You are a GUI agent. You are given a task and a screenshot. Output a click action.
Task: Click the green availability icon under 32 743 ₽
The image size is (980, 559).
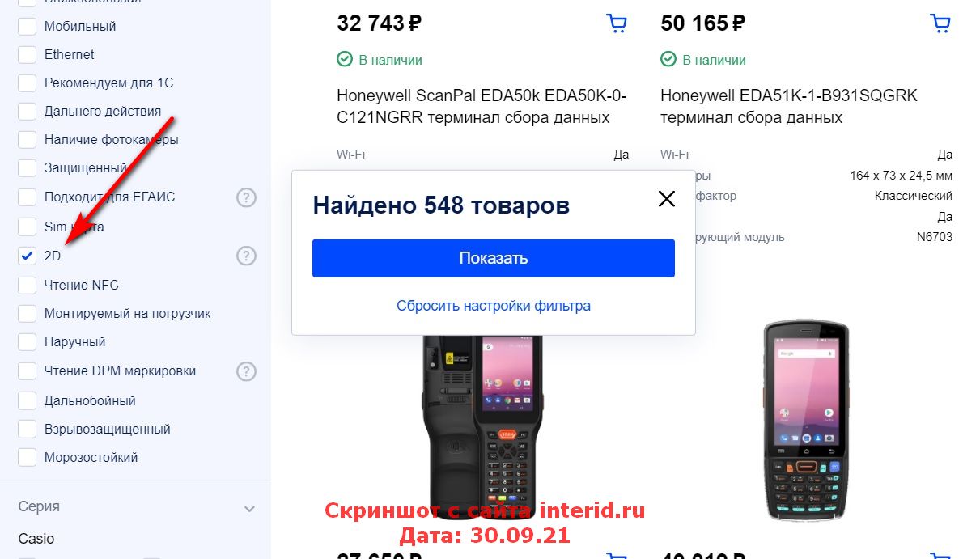coord(345,59)
